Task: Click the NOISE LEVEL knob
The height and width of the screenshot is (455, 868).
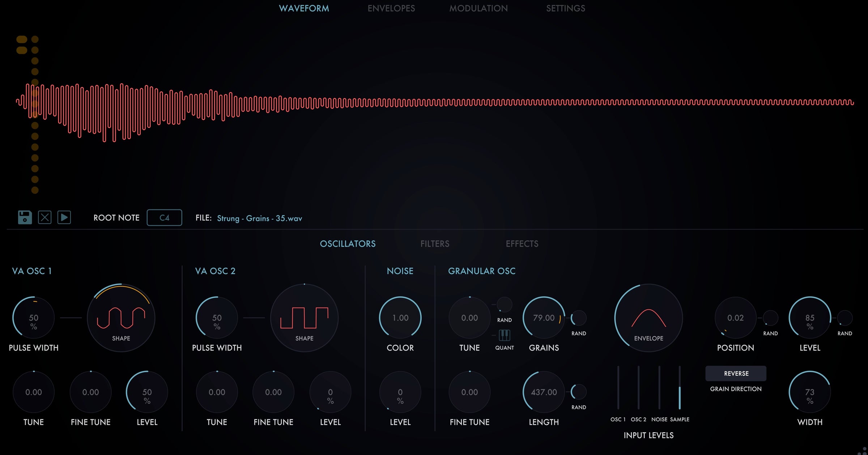Action: point(400,392)
